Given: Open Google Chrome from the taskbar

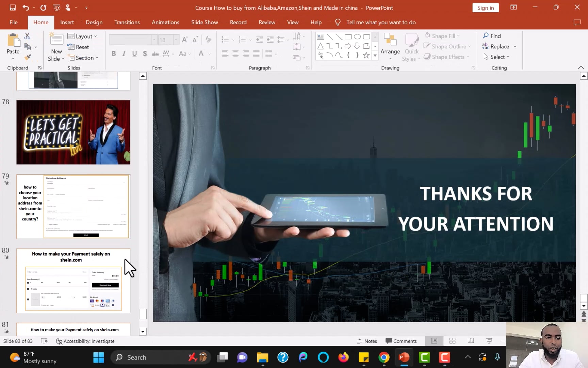Looking at the screenshot, I should click(384, 357).
